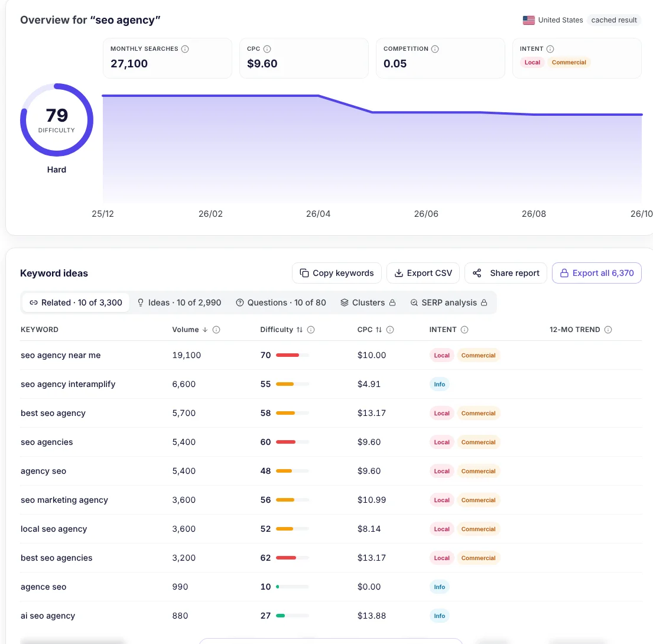
Task: Click keyword "seo agencies"
Action: pyautogui.click(x=47, y=442)
